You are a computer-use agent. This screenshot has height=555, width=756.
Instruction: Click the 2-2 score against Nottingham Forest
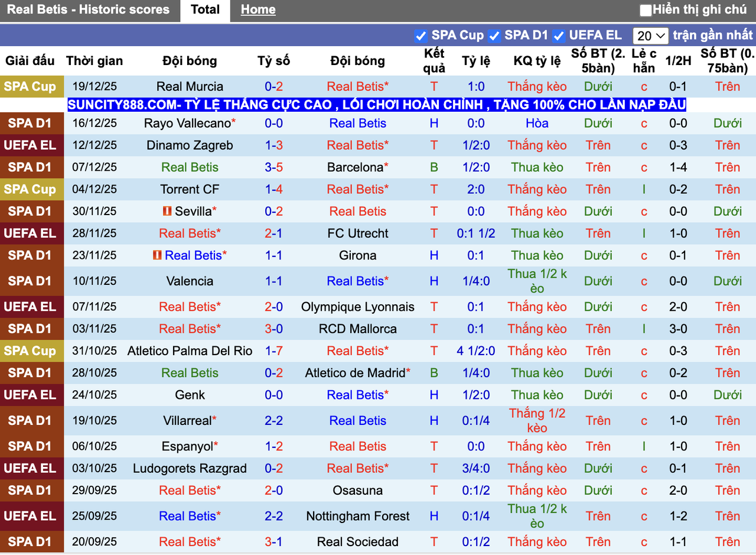274,516
